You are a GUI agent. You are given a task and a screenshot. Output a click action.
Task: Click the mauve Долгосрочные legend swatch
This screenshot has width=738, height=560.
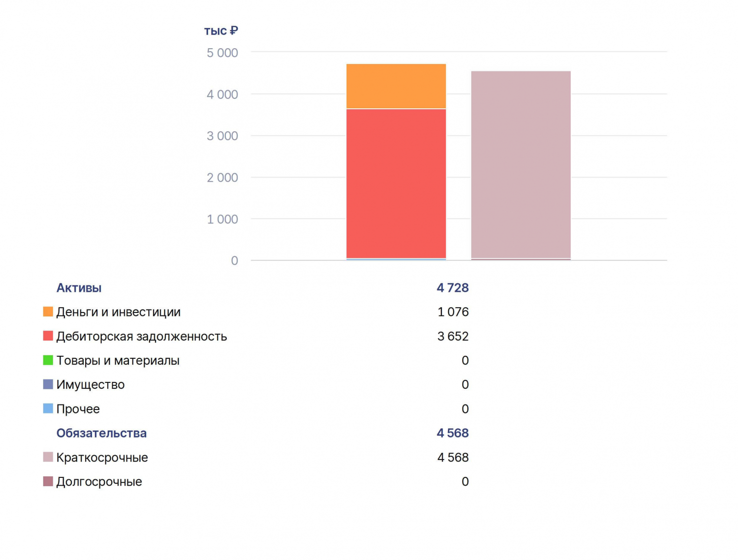tap(48, 481)
